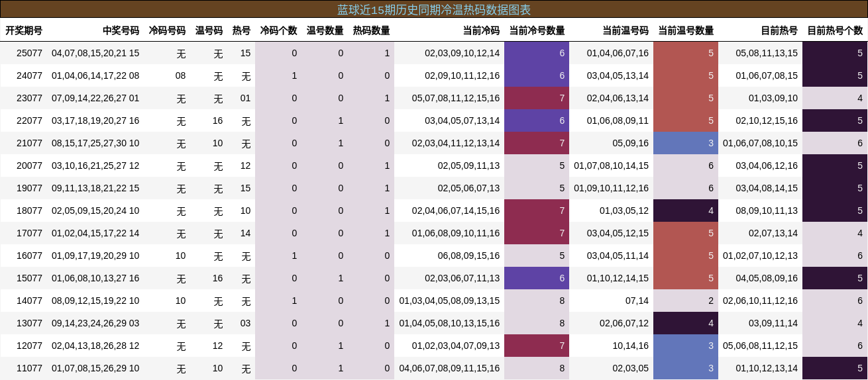
Task: Click the 热码数量 column header
Action: pyautogui.click(x=371, y=30)
